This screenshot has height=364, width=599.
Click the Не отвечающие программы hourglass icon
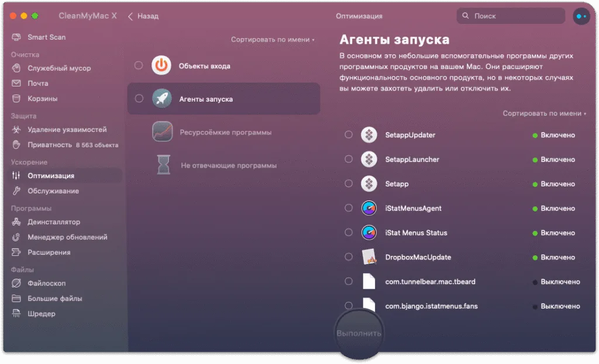point(163,165)
